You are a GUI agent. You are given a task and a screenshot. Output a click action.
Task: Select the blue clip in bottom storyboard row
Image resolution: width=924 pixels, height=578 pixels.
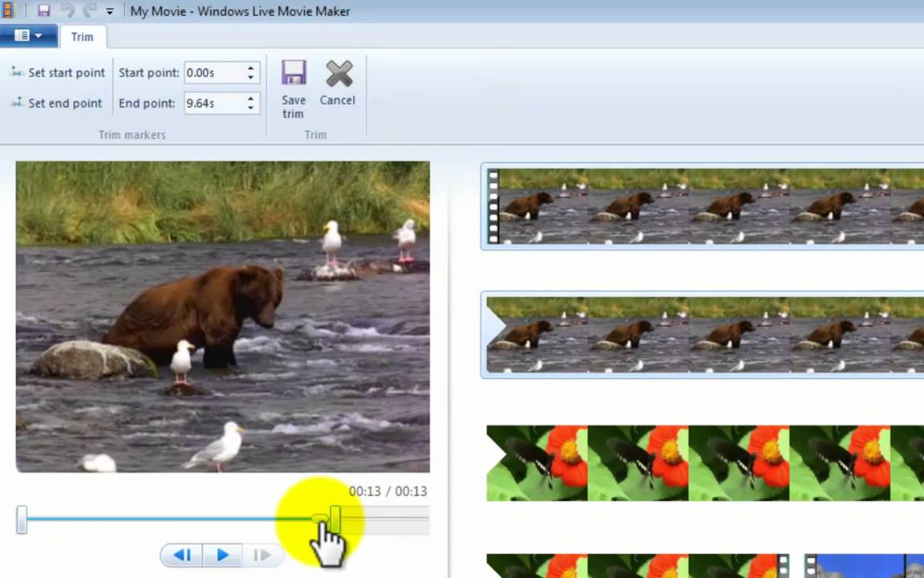tap(864, 566)
